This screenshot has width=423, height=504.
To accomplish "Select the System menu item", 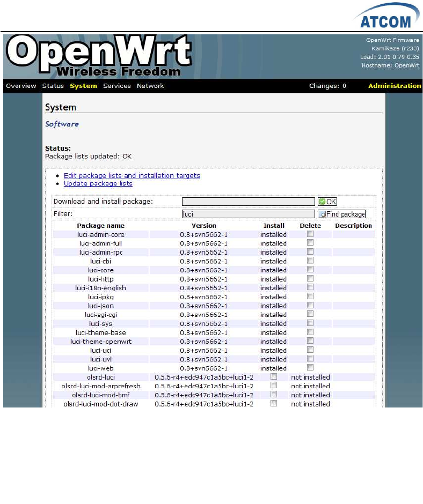I will click(x=83, y=86).
